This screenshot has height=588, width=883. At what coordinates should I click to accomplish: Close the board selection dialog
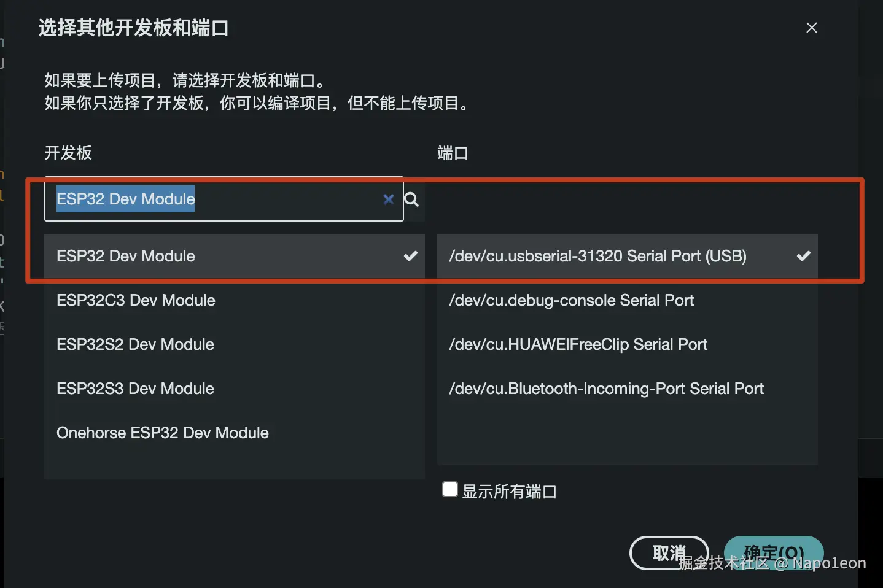(x=811, y=28)
